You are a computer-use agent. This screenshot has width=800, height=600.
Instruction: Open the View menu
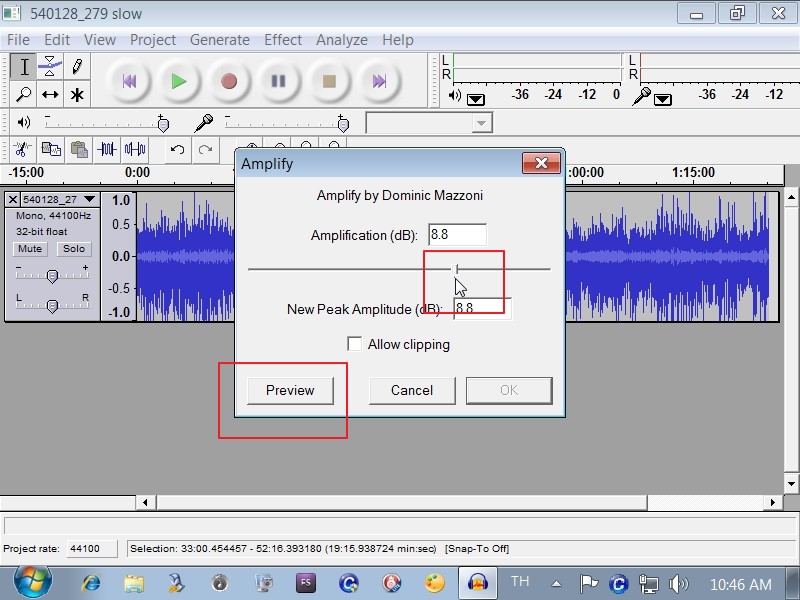click(100, 40)
